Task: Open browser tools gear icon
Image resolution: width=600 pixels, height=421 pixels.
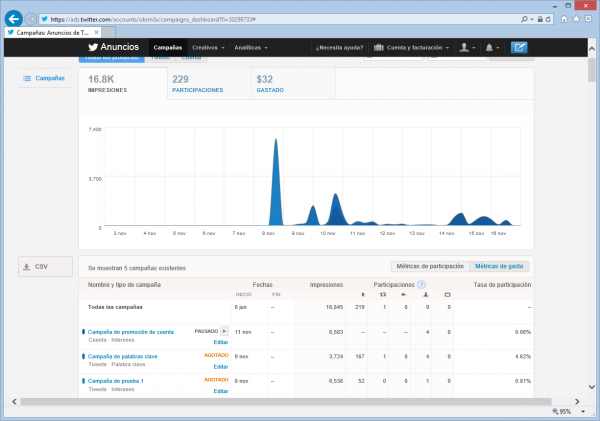Action: point(588,19)
